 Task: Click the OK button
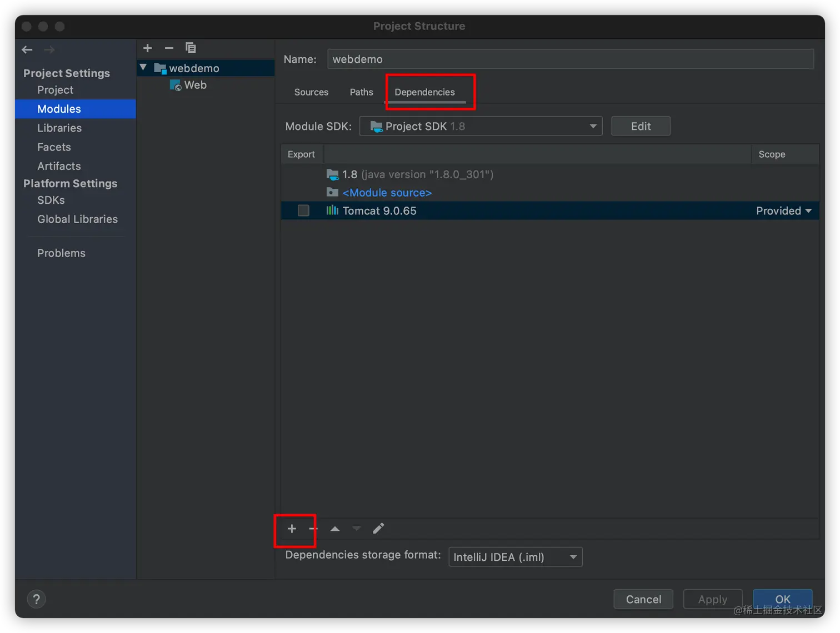tap(783, 599)
